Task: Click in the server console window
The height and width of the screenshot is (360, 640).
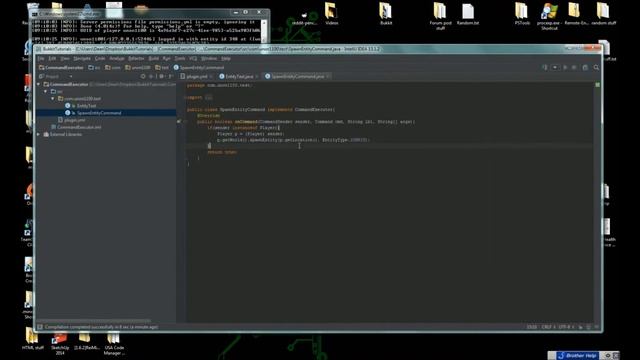Action: [147, 31]
